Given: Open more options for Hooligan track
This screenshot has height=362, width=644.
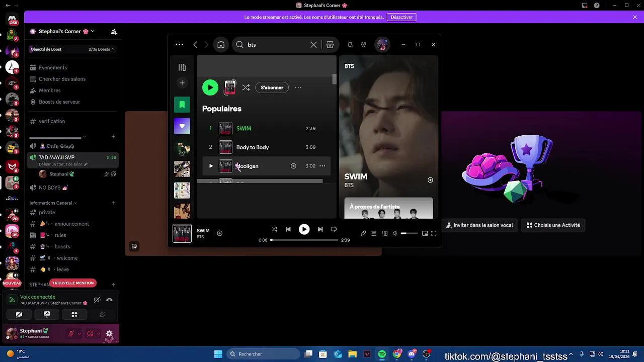Looking at the screenshot, I should (323, 166).
